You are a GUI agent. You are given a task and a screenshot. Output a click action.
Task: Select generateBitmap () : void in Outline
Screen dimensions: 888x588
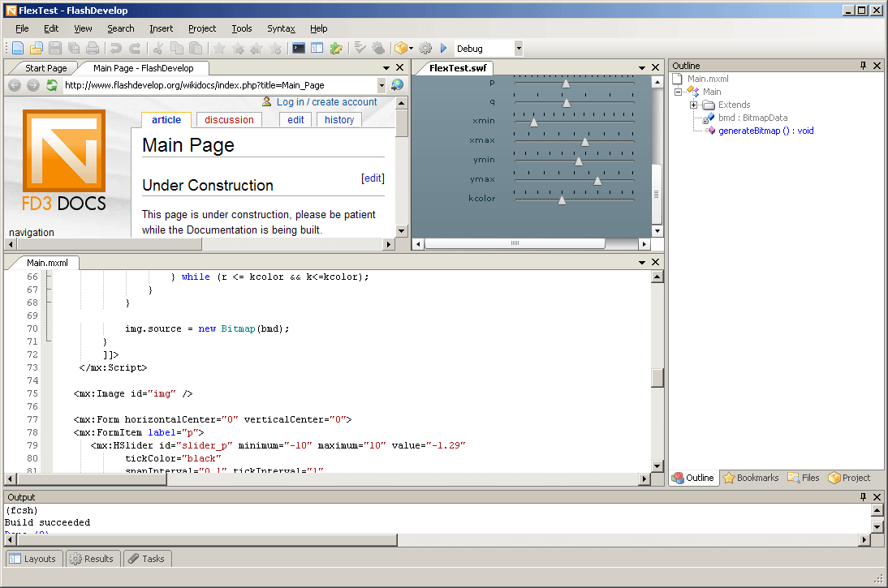(x=765, y=131)
